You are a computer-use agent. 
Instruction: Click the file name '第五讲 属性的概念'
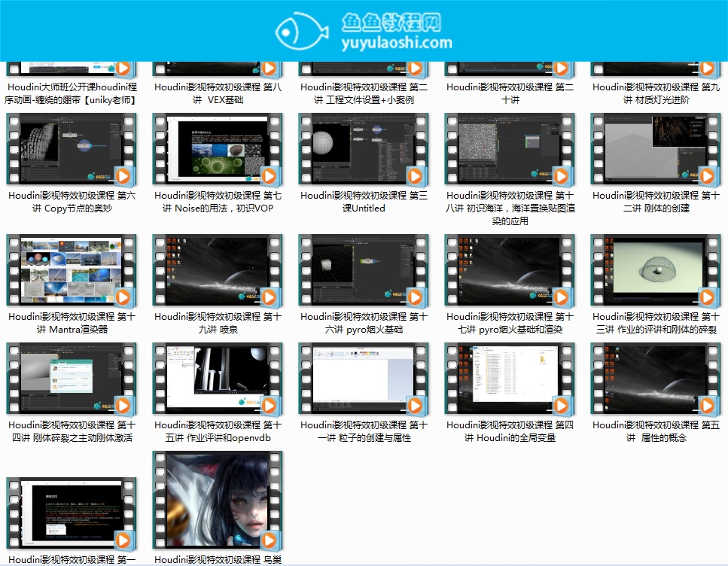pyautogui.click(x=656, y=431)
